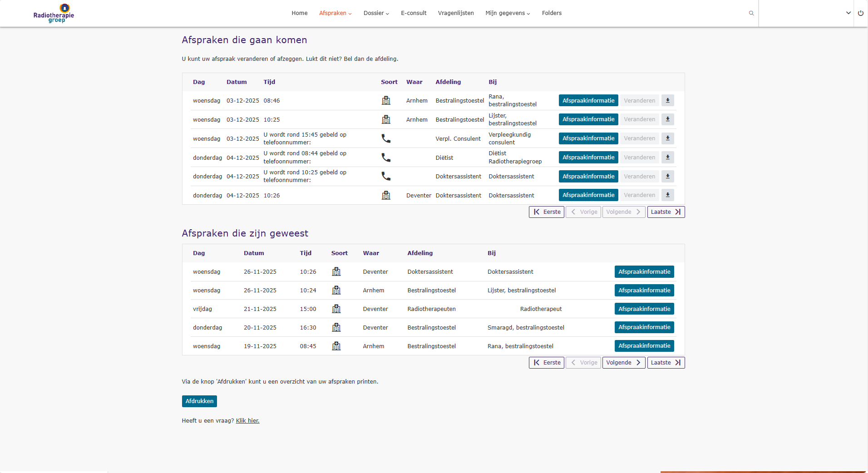Download the 10:25 Lijster appointment
This screenshot has height=473, width=868.
(x=668, y=119)
